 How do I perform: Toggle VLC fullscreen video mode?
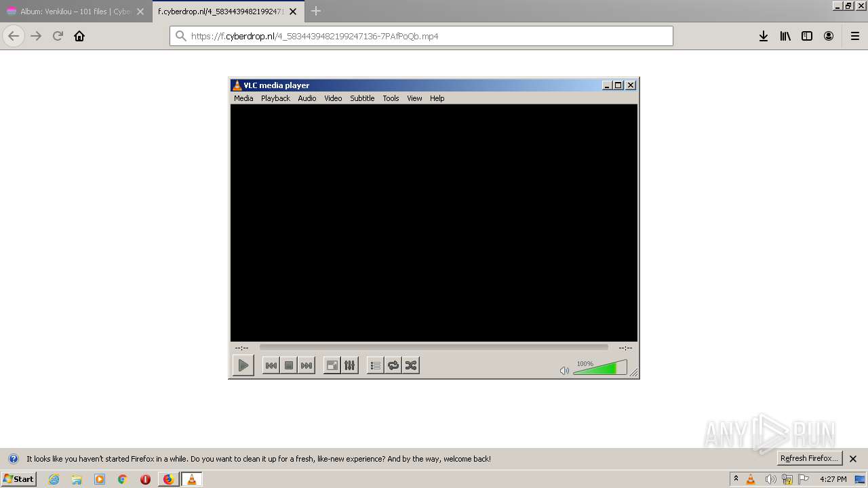[332, 365]
